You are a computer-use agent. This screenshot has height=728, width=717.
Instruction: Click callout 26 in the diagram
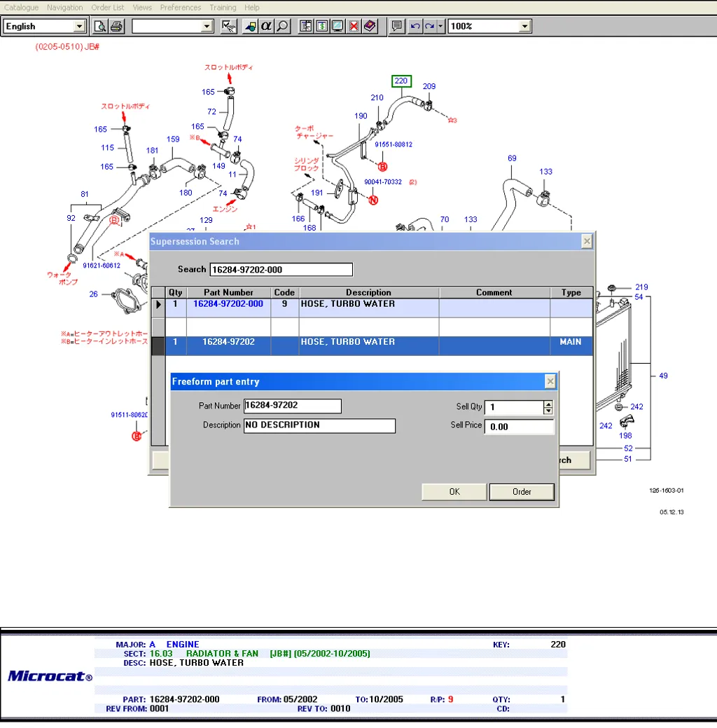[x=93, y=294]
